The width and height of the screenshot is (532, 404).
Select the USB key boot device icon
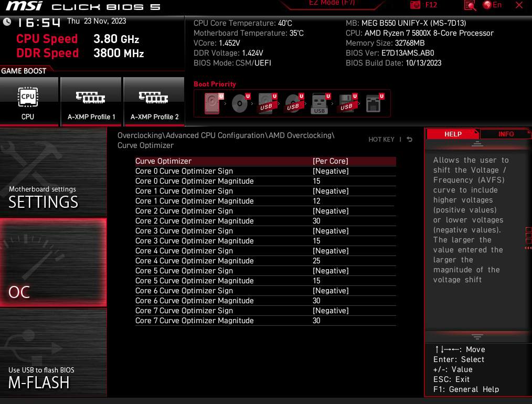[320, 103]
